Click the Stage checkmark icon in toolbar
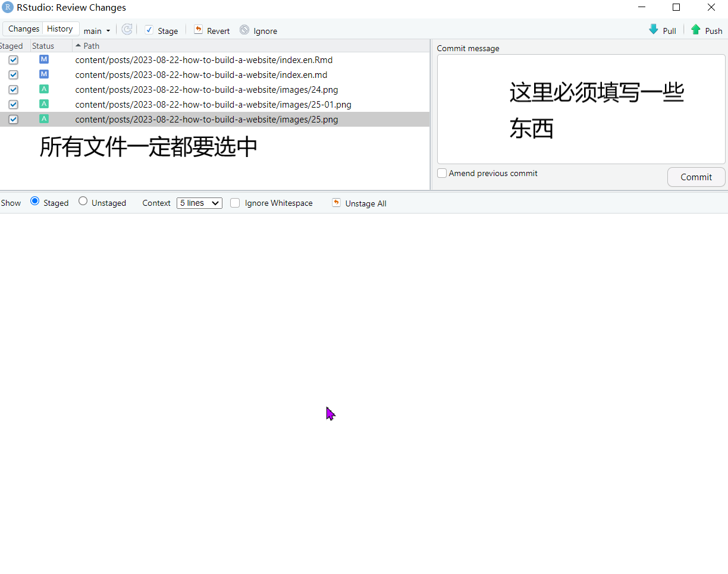The height and width of the screenshot is (574, 728). click(149, 30)
